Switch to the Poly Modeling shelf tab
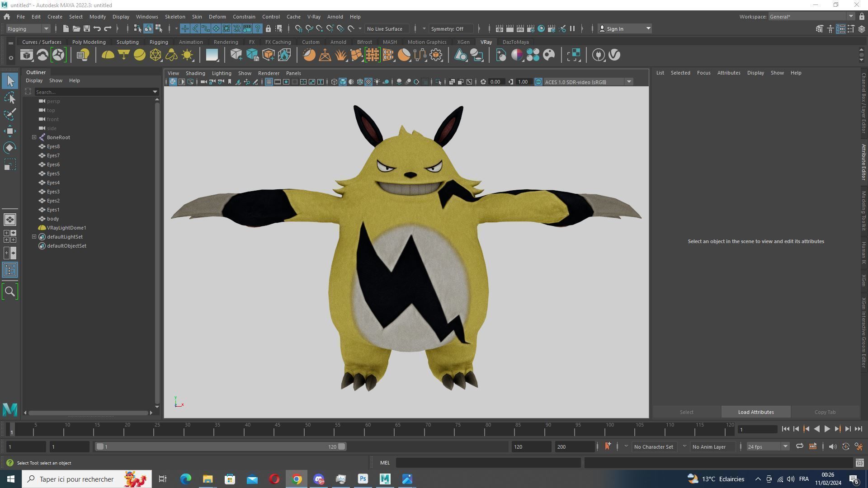 pyautogui.click(x=89, y=42)
